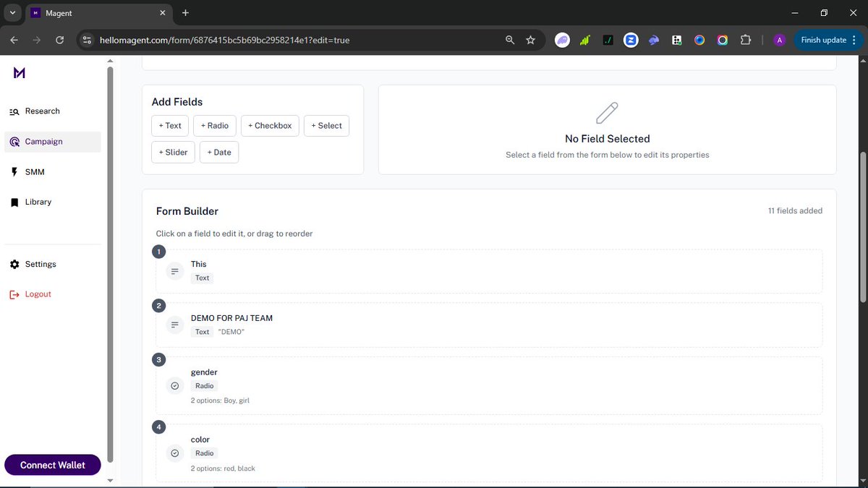Click the Radio tag under gender
Screen dimensions: 868x488
coord(204,386)
